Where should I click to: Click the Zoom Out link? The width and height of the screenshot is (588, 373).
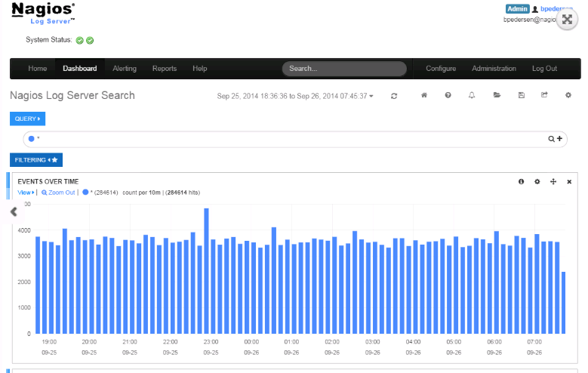point(58,193)
